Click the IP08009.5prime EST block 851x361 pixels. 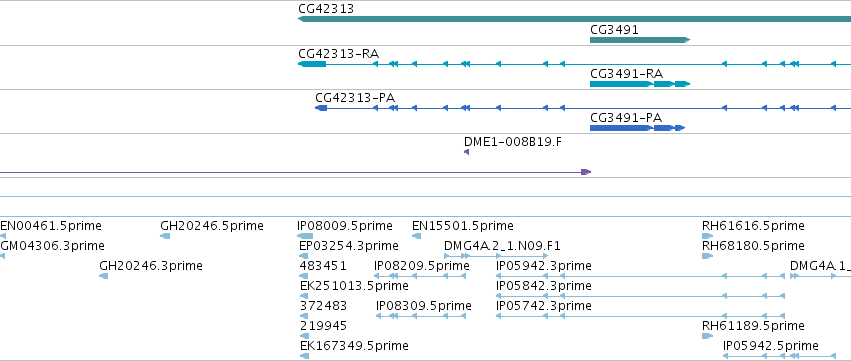click(x=305, y=236)
